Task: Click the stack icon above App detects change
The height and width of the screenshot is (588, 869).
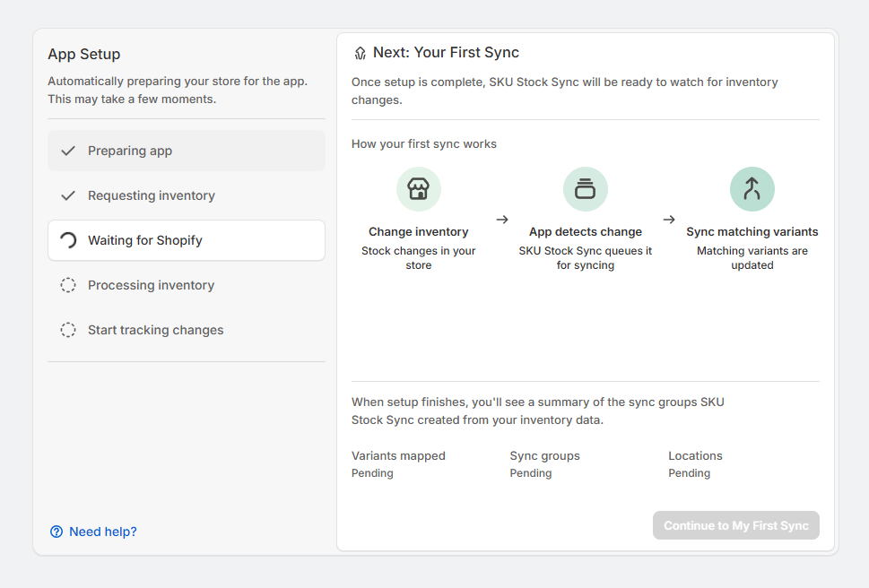Action: [x=586, y=189]
